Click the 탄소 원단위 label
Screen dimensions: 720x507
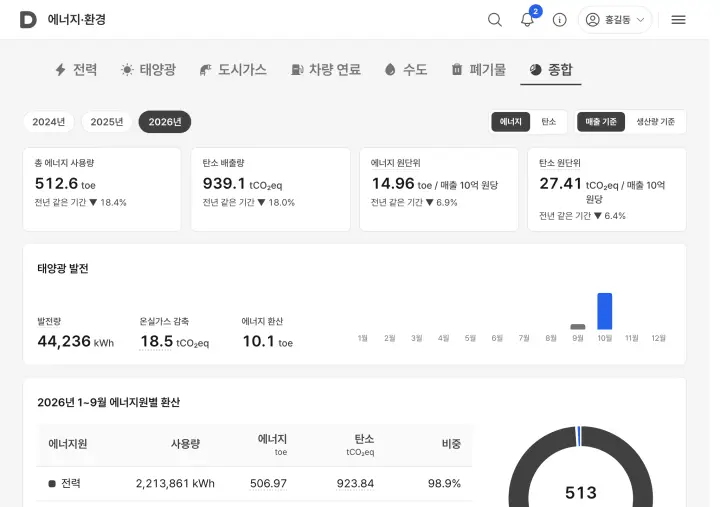pyautogui.click(x=560, y=163)
